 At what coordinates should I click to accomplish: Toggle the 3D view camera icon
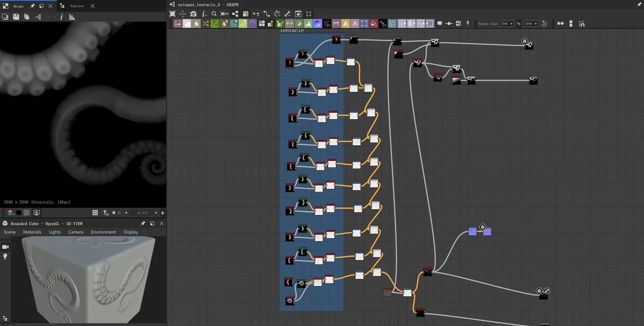pyautogui.click(x=5, y=247)
